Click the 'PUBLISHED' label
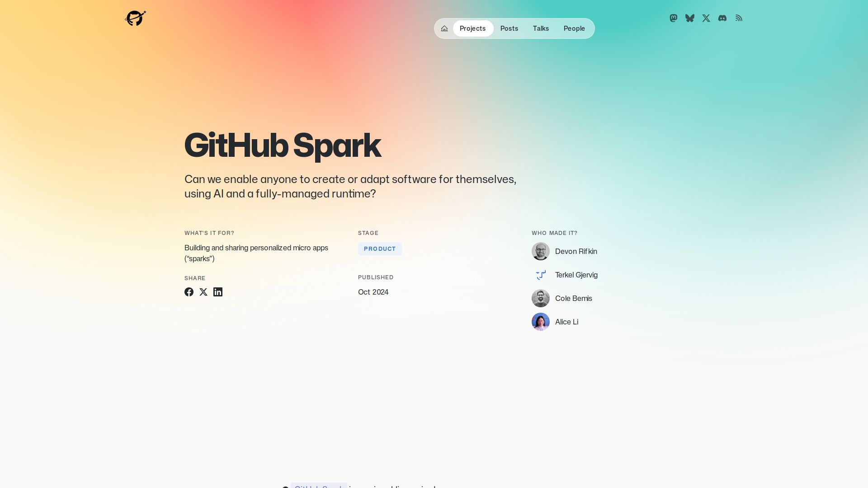This screenshot has height=488, width=868. point(376,277)
